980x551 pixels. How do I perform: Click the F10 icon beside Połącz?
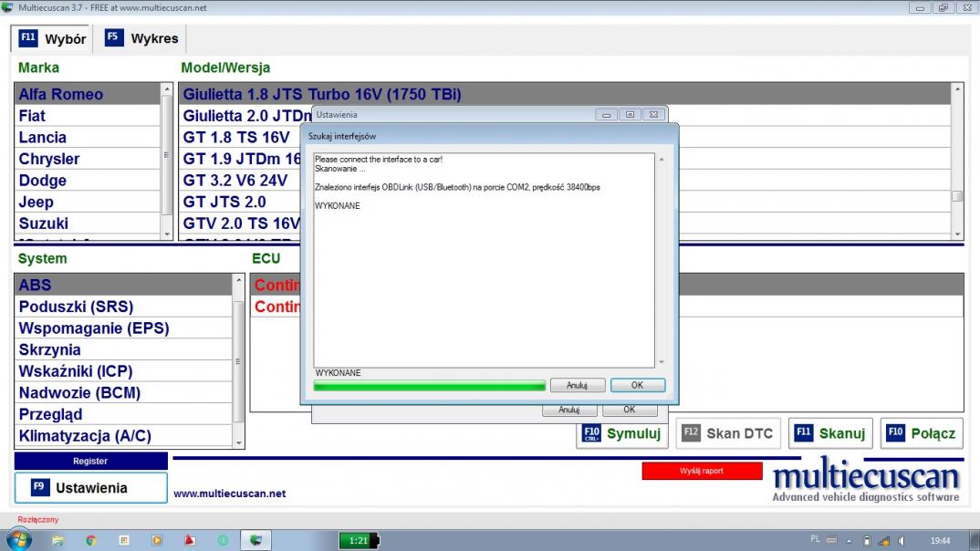[895, 433]
